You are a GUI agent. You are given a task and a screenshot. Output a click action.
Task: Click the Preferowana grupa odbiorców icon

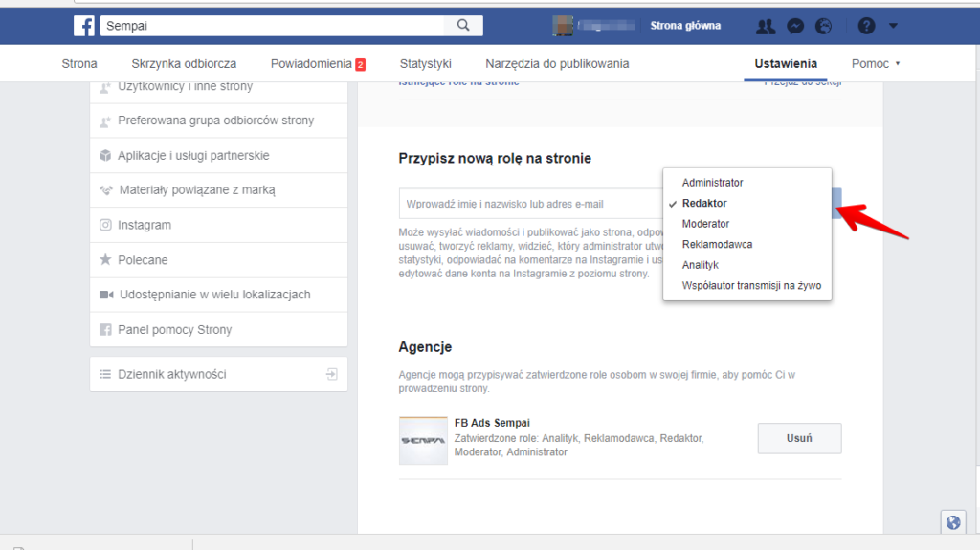point(105,121)
